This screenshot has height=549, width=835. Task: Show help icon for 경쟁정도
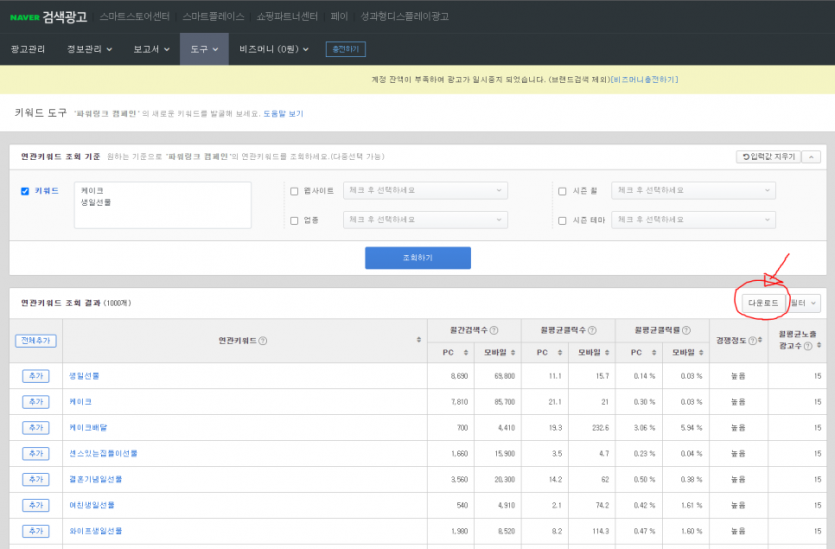tap(752, 341)
